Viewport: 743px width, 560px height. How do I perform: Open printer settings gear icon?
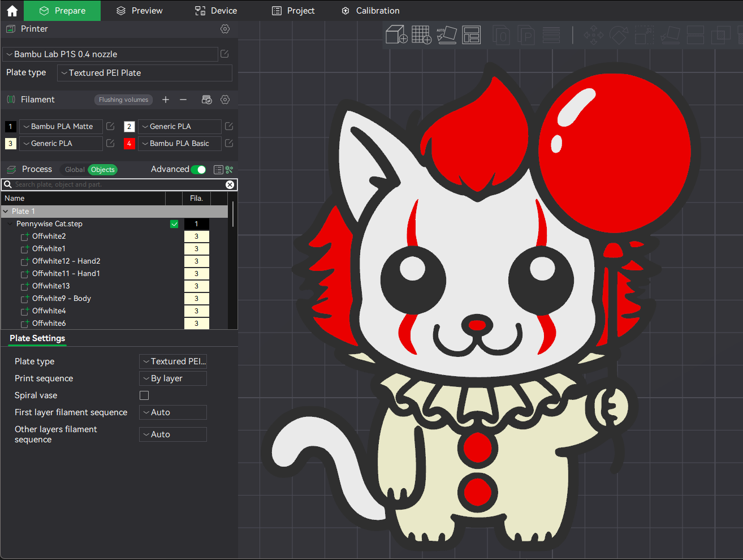click(x=225, y=29)
